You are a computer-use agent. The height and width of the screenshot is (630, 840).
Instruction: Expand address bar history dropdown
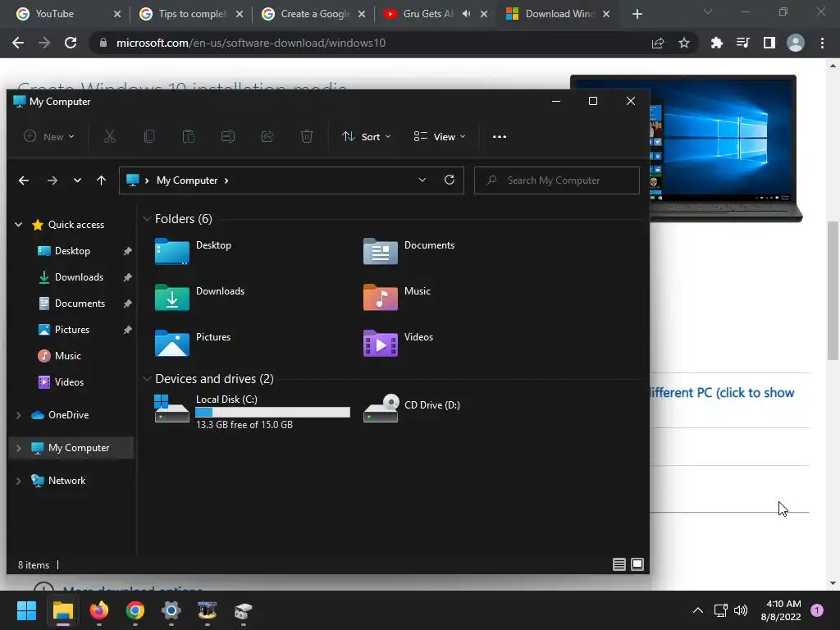coord(422,180)
